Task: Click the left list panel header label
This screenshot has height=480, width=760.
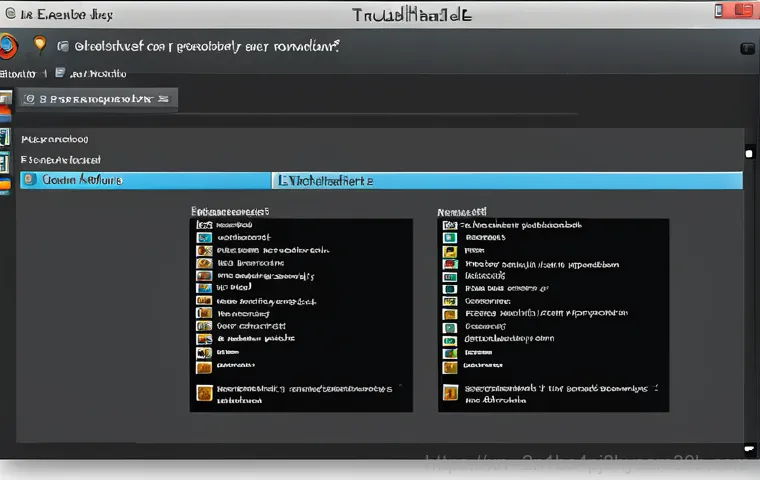Action: 230,212
